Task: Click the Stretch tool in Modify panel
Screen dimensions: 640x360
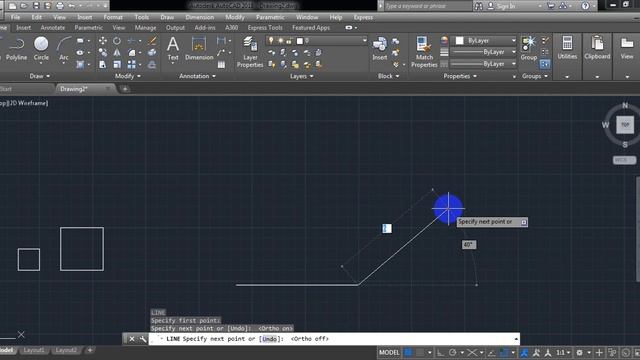Action: (103, 64)
